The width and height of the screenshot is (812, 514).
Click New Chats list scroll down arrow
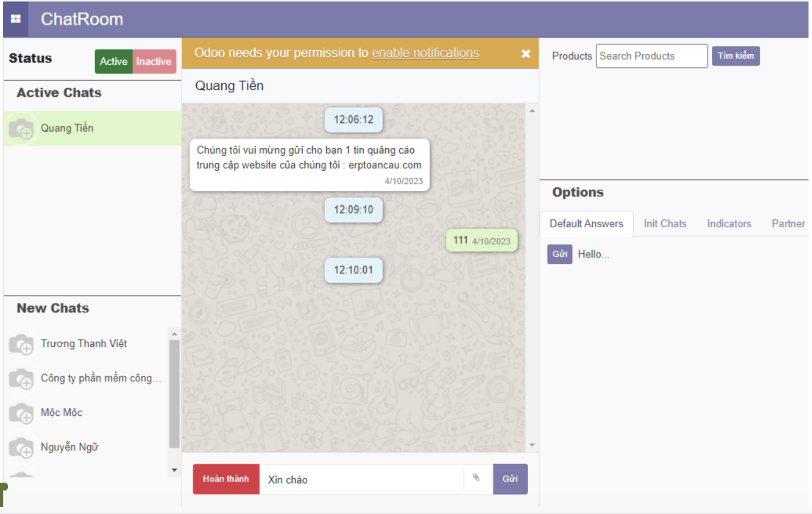[174, 470]
